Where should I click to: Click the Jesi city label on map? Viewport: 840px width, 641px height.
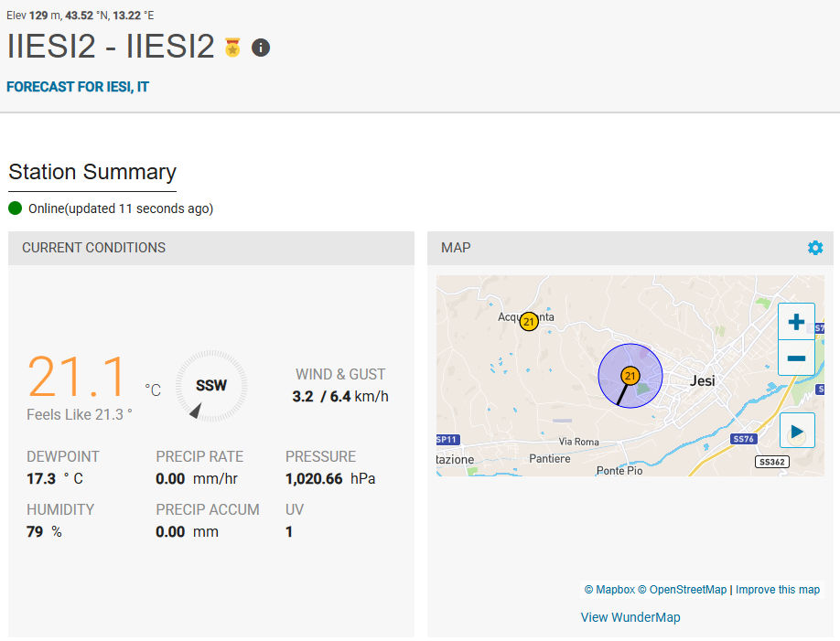[x=703, y=380]
